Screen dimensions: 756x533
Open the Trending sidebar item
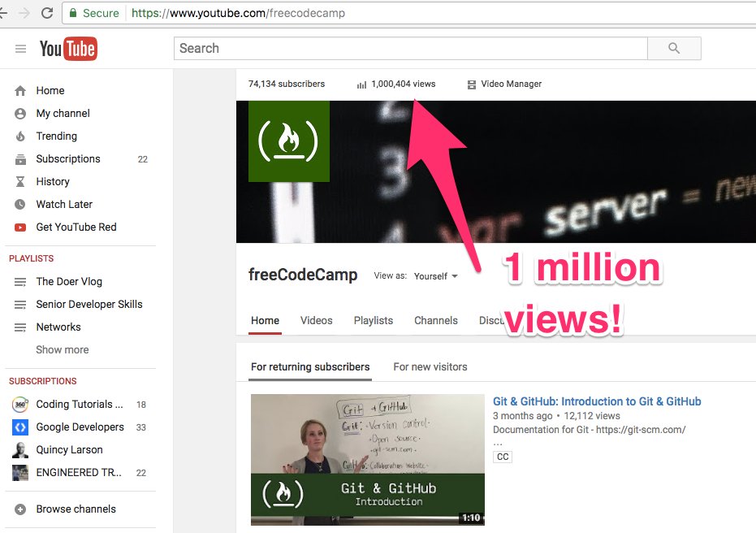point(56,136)
